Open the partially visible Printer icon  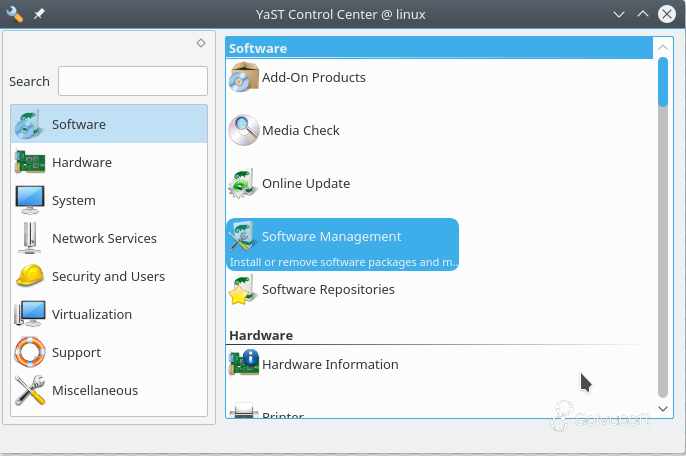(x=242, y=410)
